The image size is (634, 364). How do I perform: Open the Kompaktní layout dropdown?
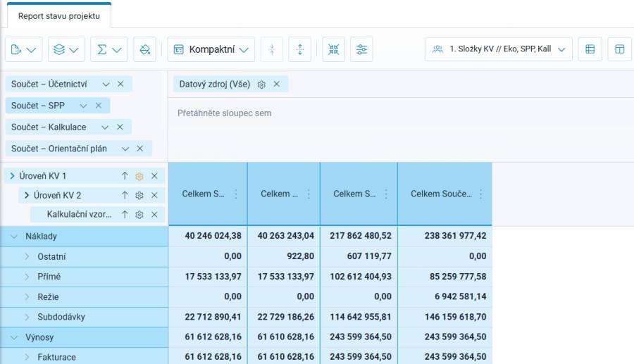[211, 49]
